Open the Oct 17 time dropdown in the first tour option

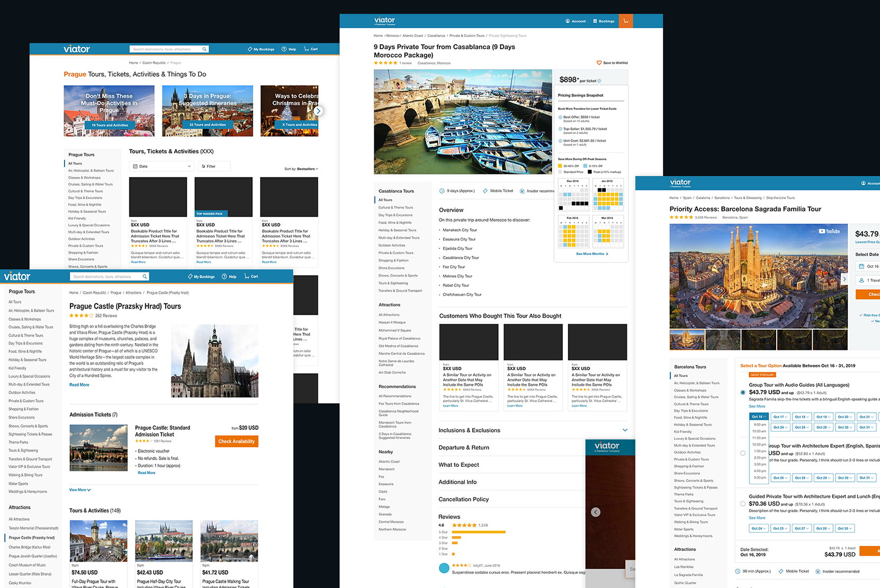click(780, 417)
